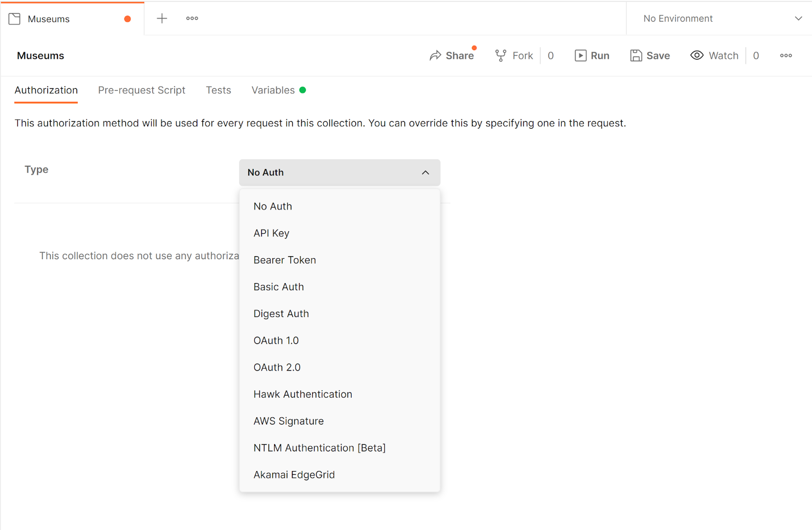Image resolution: width=812 pixels, height=530 pixels.
Task: Open the Variables tab
Action: click(x=273, y=90)
